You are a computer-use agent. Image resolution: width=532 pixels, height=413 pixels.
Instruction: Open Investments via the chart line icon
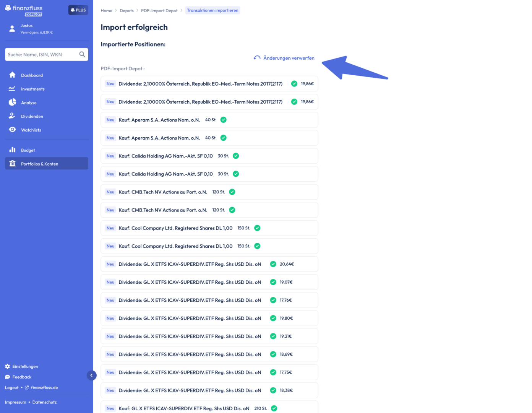point(12,89)
